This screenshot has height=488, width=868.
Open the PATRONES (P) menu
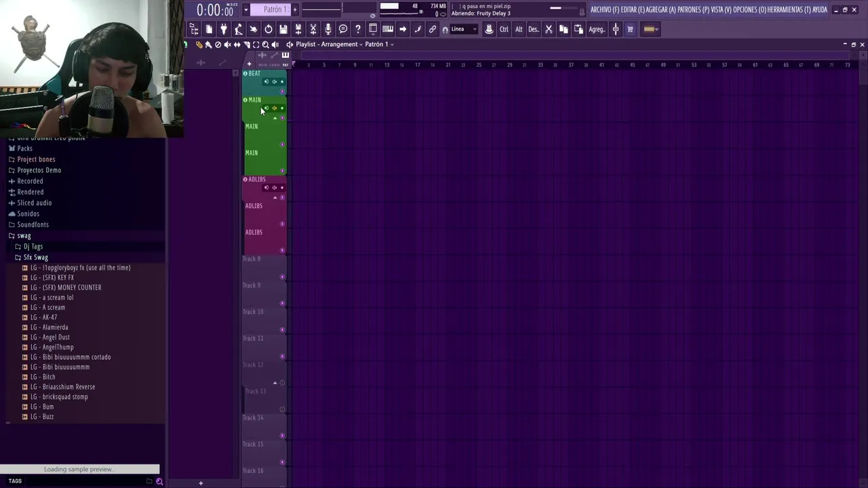(693, 9)
